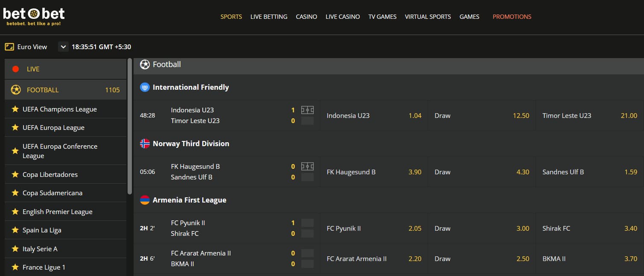Bet on Draw at 12.50
This screenshot has height=276, width=644.
click(x=482, y=115)
